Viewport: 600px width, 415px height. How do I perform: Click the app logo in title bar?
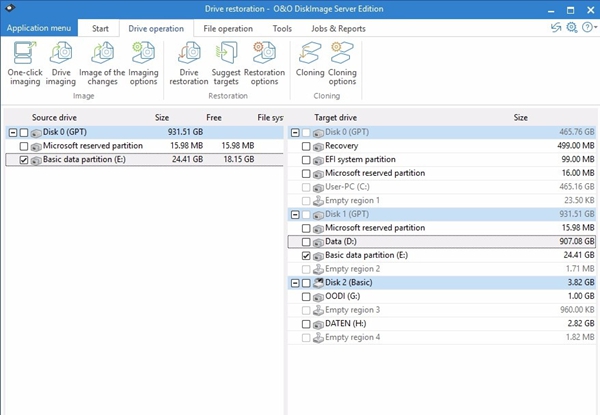tap(10, 8)
